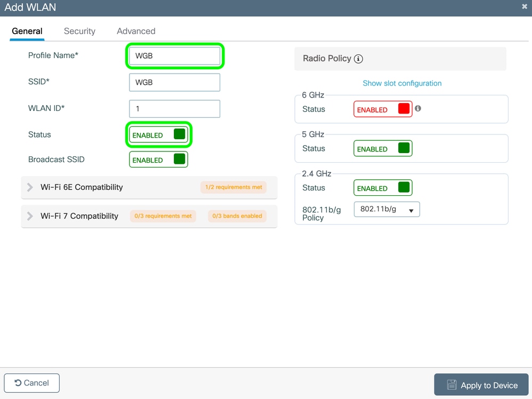The width and height of the screenshot is (532, 399).
Task: Click the Radio Policy info icon
Action: pyautogui.click(x=358, y=59)
